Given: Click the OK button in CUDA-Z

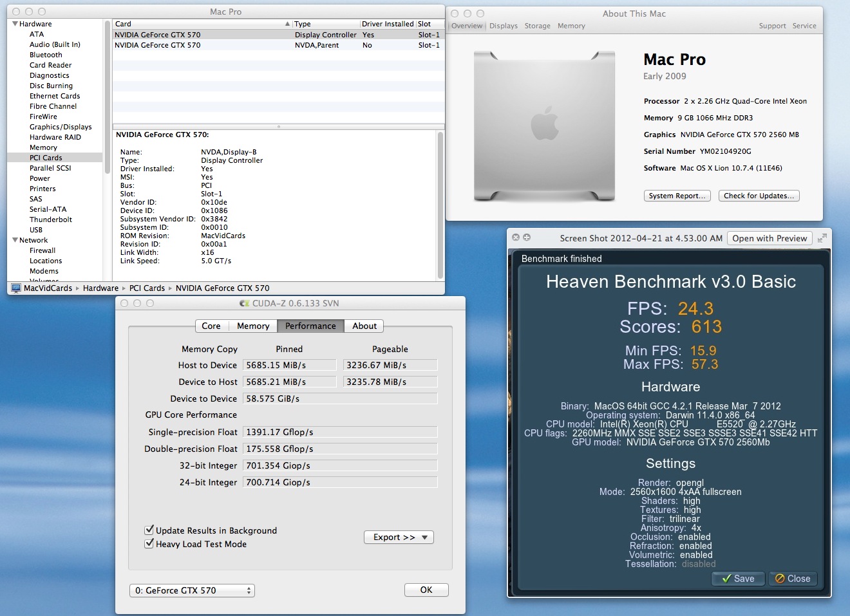Looking at the screenshot, I should tap(426, 590).
